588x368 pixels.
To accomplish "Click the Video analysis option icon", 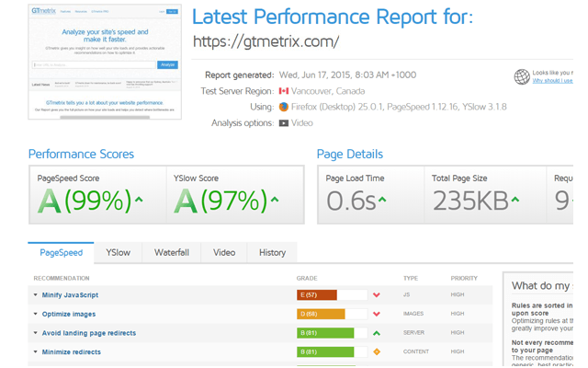I will tap(284, 123).
